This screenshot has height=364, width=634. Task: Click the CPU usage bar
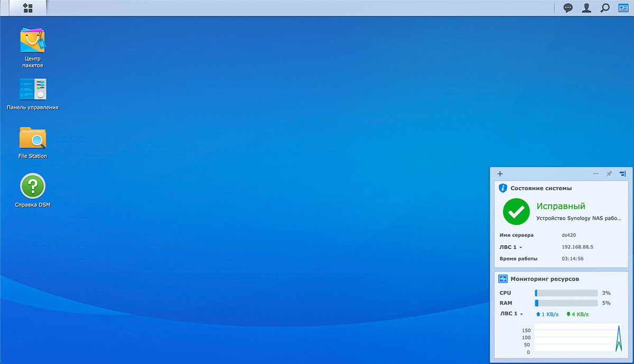[566, 293]
